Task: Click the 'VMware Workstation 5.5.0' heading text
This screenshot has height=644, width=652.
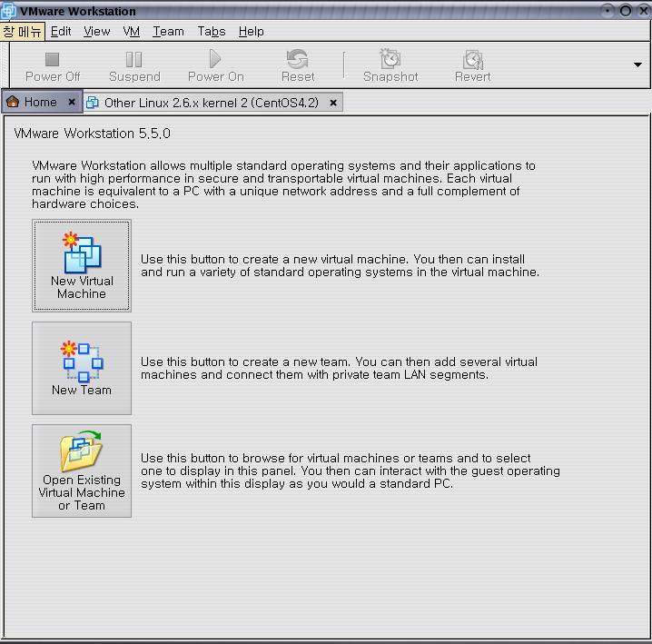Action: point(92,134)
